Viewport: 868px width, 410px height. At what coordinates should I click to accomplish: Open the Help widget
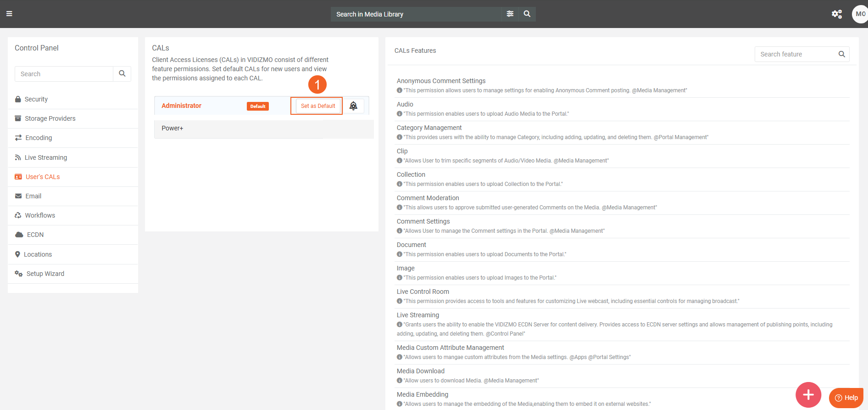pos(846,398)
